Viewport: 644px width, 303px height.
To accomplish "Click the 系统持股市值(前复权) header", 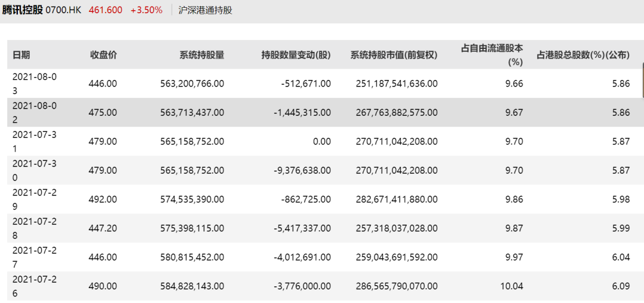I will 394,55.
